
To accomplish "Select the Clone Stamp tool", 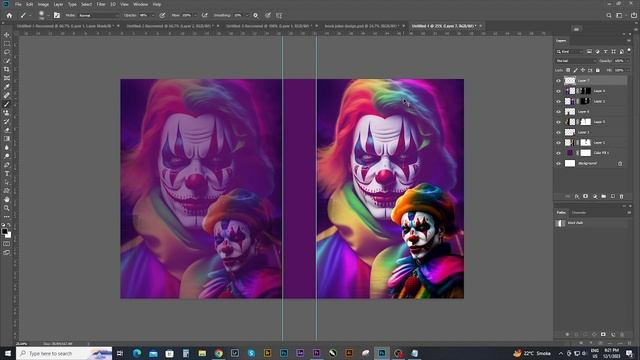I will click(x=7, y=113).
